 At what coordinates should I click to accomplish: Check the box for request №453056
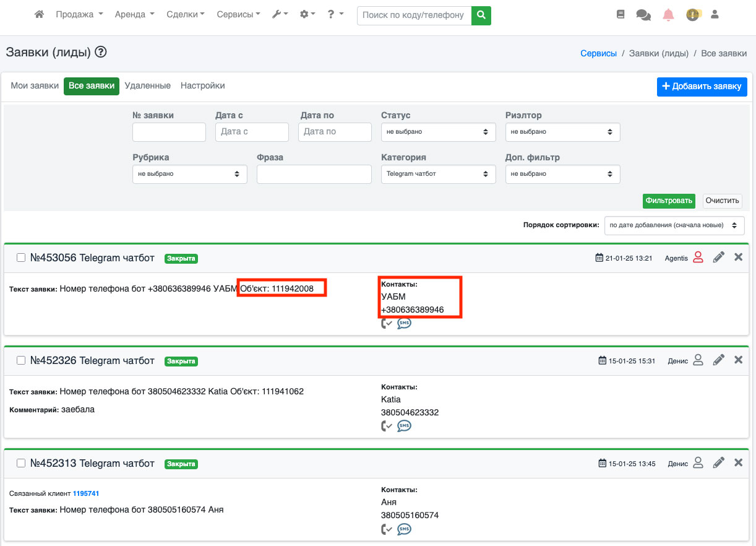[x=21, y=258]
